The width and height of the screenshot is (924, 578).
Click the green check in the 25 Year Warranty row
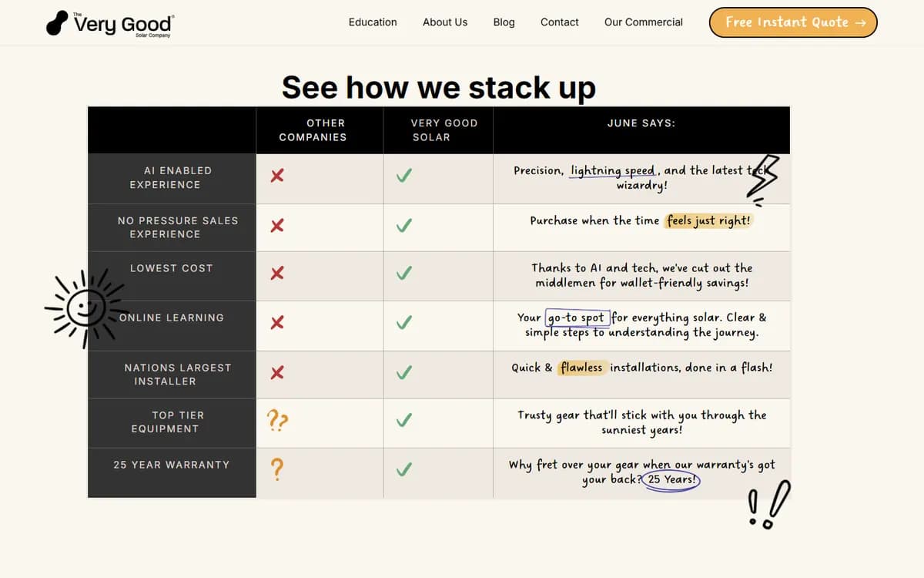(403, 469)
